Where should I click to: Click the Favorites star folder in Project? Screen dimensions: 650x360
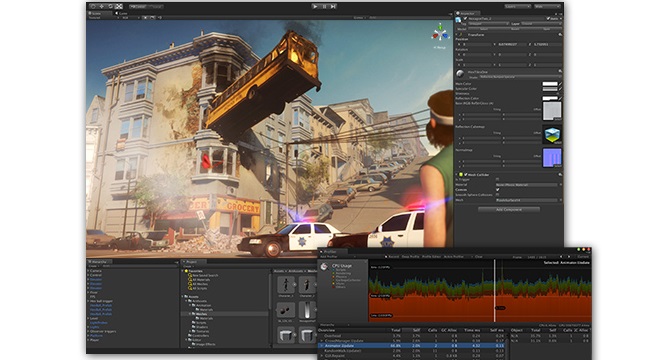coord(187,271)
